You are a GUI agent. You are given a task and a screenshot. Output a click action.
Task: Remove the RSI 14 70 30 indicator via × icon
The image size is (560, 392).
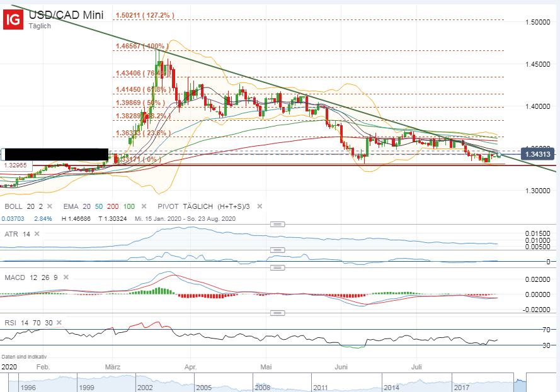click(x=59, y=323)
